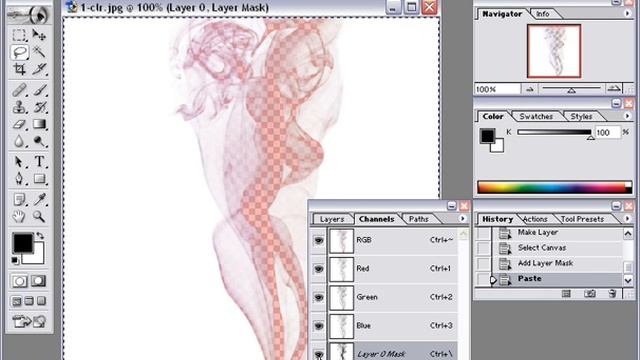Select the Eraser tool
Image resolution: width=640 pixels, height=360 pixels.
tap(19, 124)
